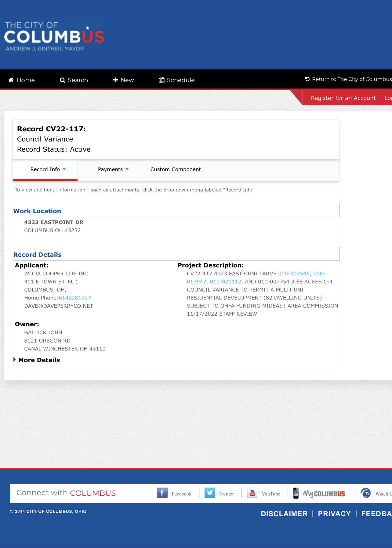The width and height of the screenshot is (392, 548).
Task: Click the Watch Live TV icon
Action: [x=366, y=493]
